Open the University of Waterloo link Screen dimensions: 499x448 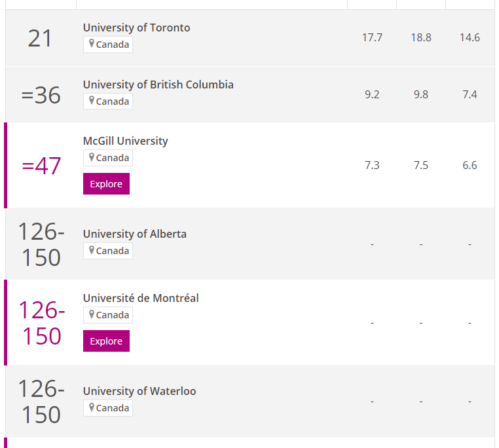click(139, 391)
